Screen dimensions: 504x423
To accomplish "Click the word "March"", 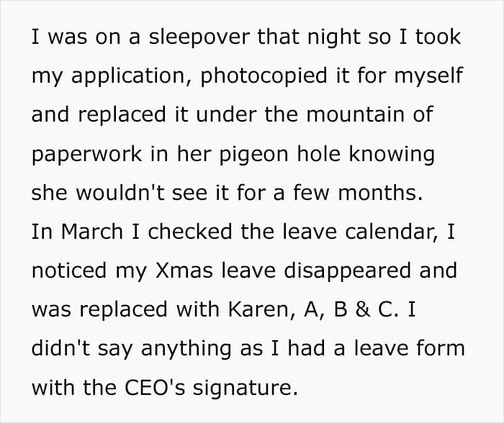I will 92,232.
